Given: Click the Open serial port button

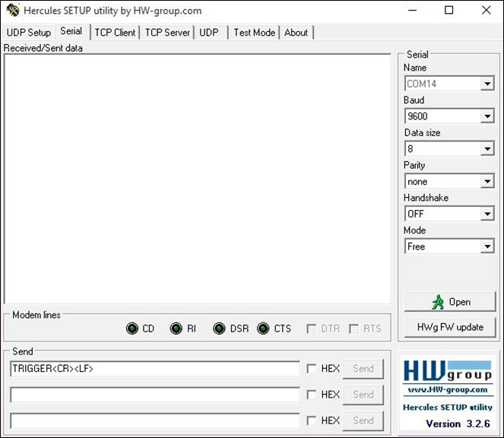Looking at the screenshot, I should 450,302.
